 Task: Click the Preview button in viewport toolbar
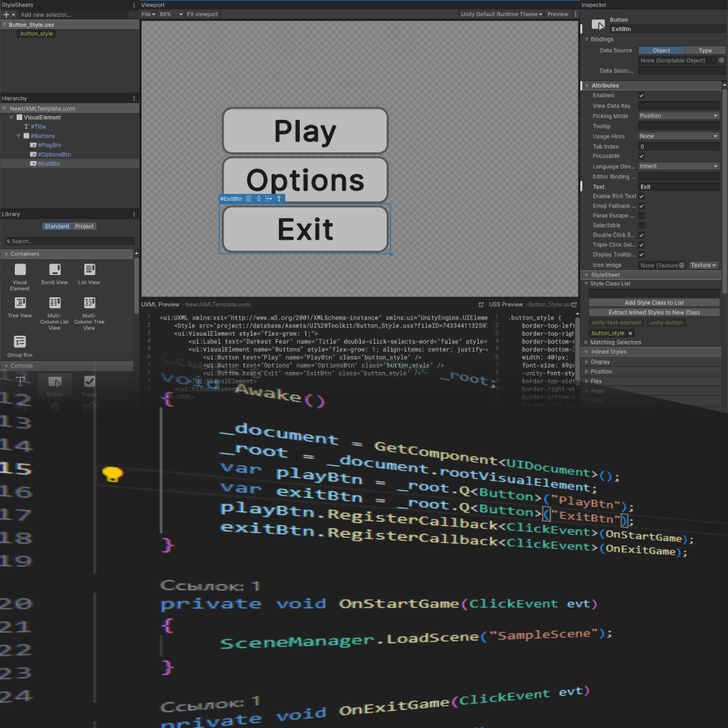click(557, 14)
